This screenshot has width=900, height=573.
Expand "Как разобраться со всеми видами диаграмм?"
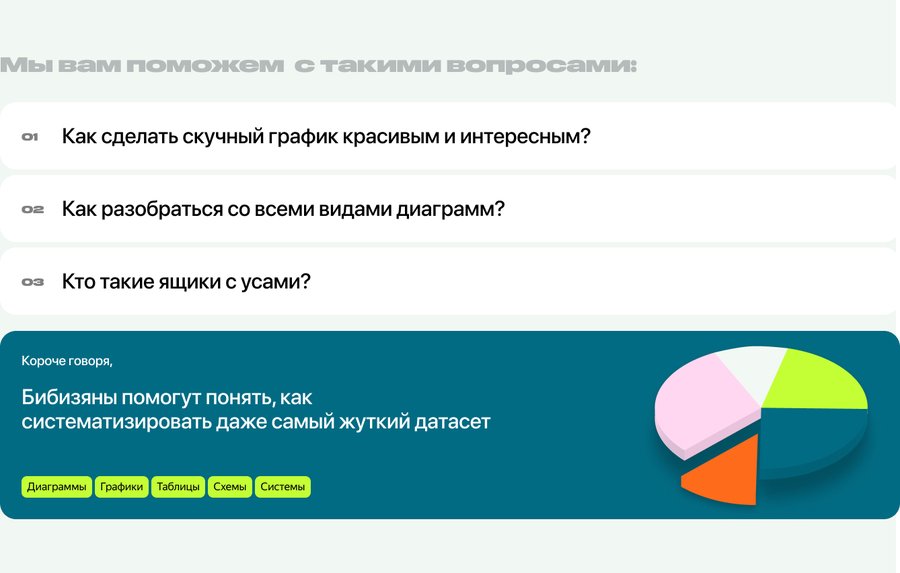click(283, 209)
